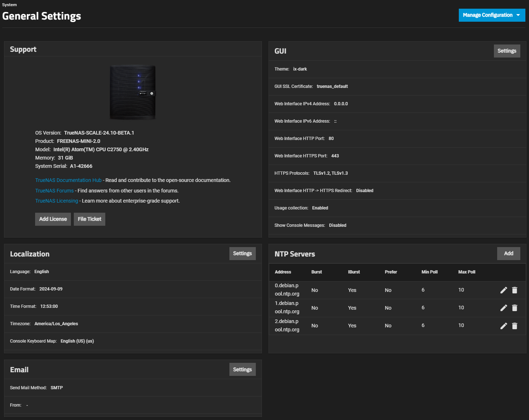Click the Address column header
This screenshot has width=529, height=420.
[x=283, y=272]
